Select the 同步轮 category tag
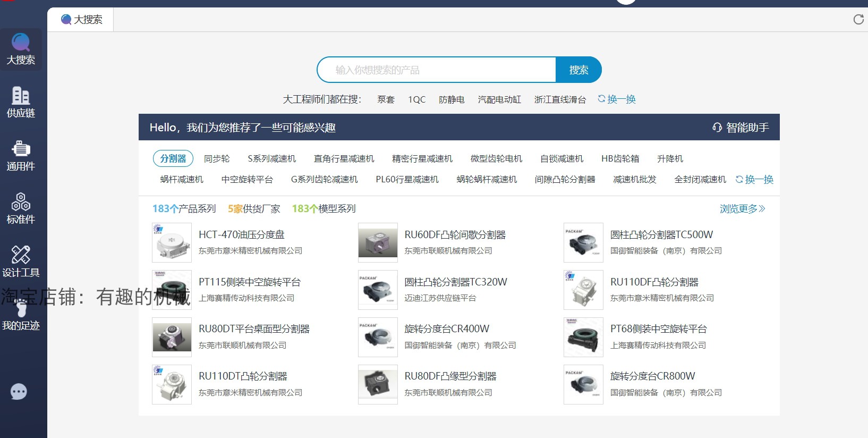The image size is (868, 438). coord(217,158)
